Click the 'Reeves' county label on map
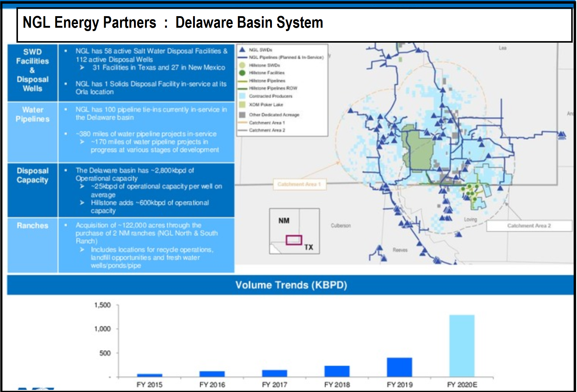This screenshot has height=392, width=577. [400, 250]
